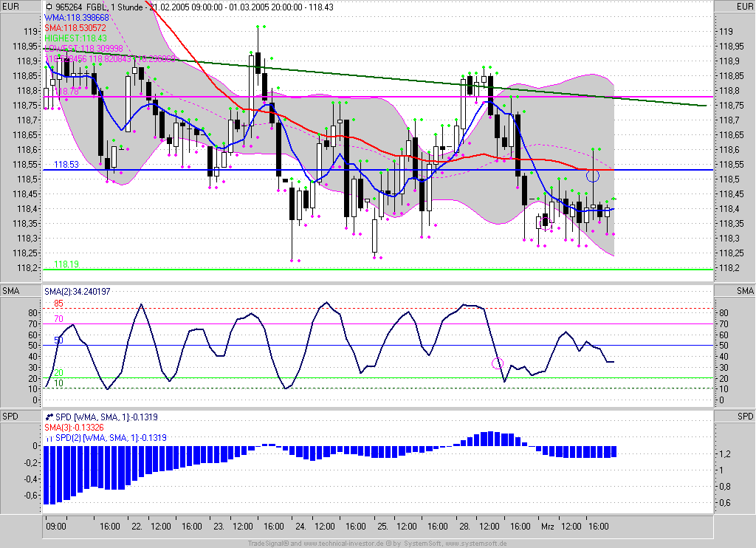Click the dotted SPD line-style icon

tap(49, 417)
